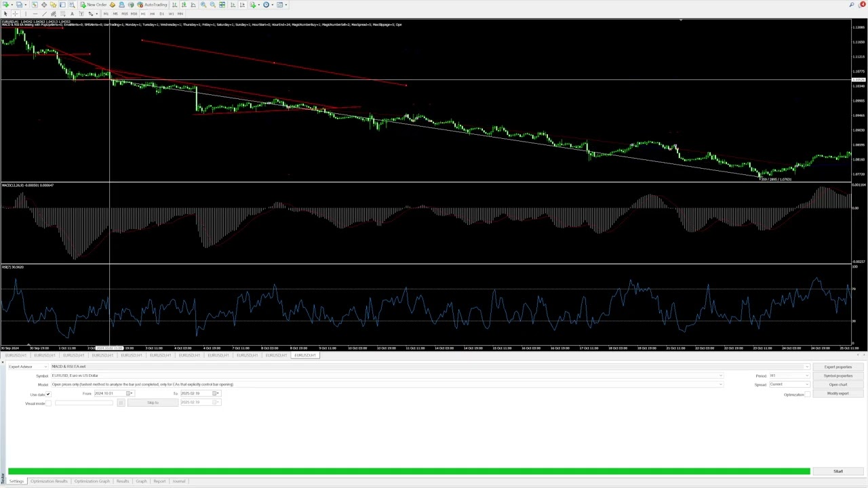The width and height of the screenshot is (868, 488).
Task: Open the search icon at top right
Action: [852, 5]
